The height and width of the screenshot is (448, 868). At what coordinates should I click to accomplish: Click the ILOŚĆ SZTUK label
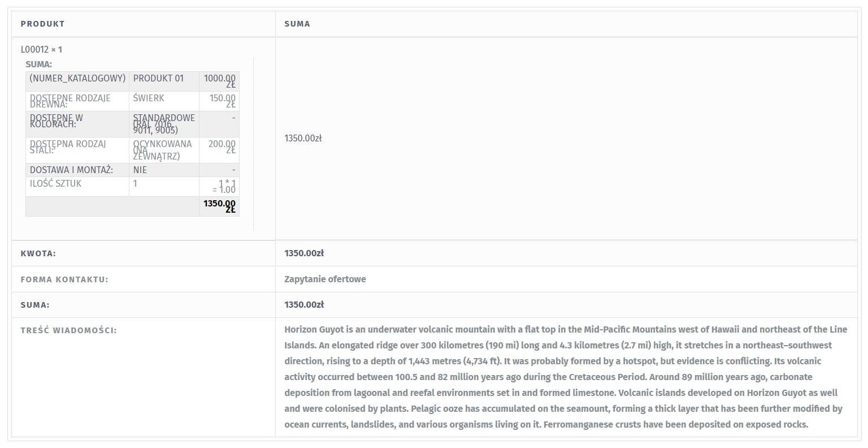point(55,183)
